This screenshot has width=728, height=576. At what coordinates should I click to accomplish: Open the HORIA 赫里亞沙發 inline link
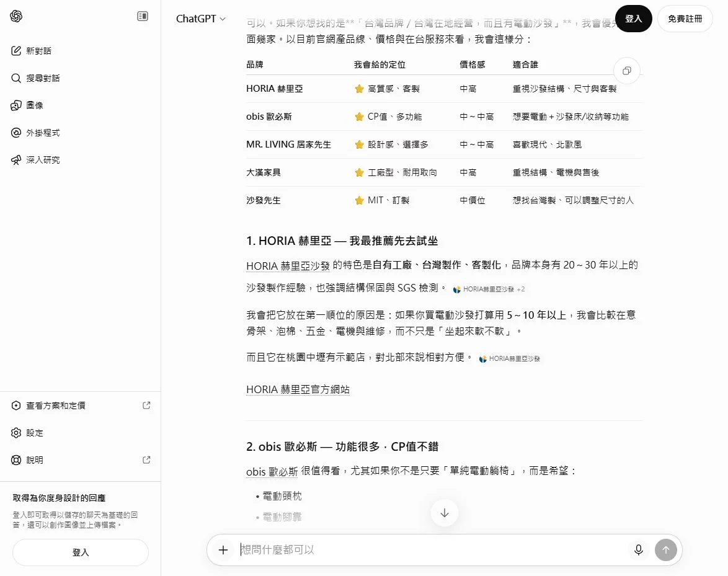[288, 265]
